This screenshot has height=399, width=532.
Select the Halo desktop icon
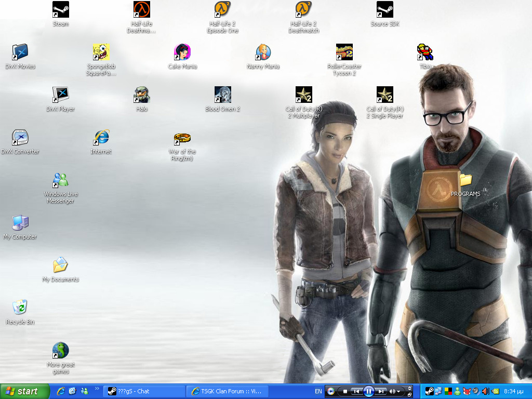tap(142, 95)
